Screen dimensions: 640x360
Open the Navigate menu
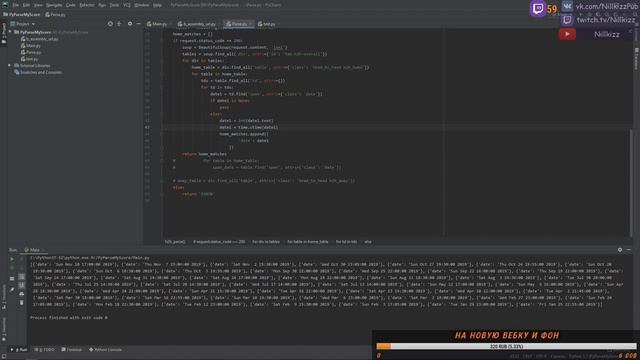click(x=54, y=5)
